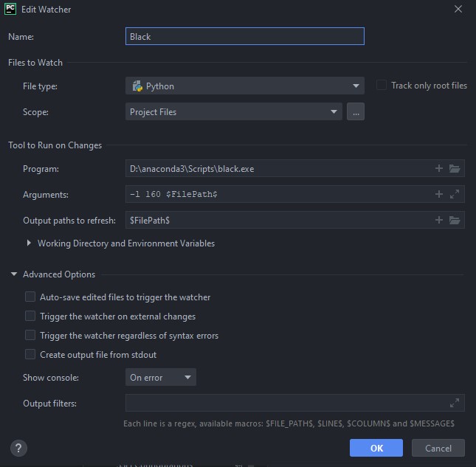Check Trigger the watcher regardless of syntax errors
The image size is (476, 467).
click(x=30, y=335)
